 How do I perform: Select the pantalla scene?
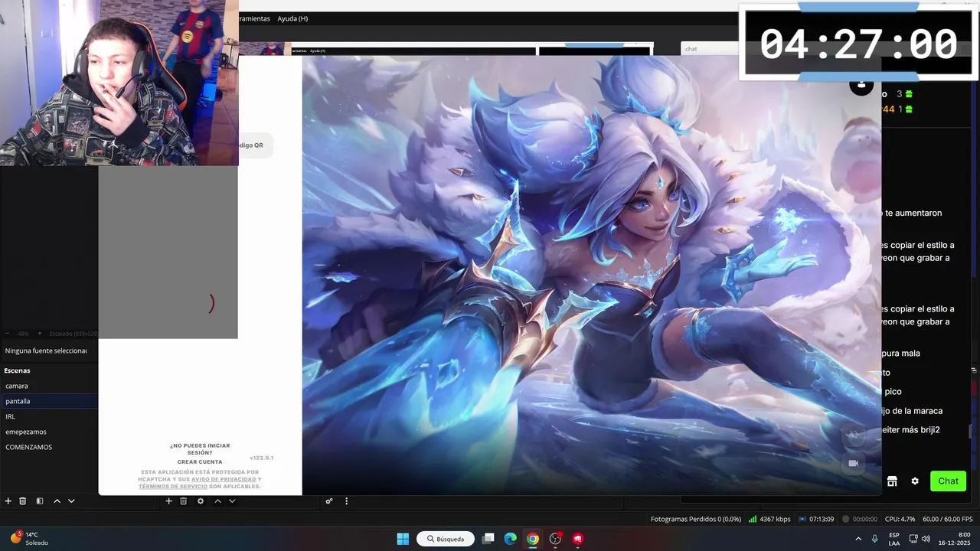(49, 401)
